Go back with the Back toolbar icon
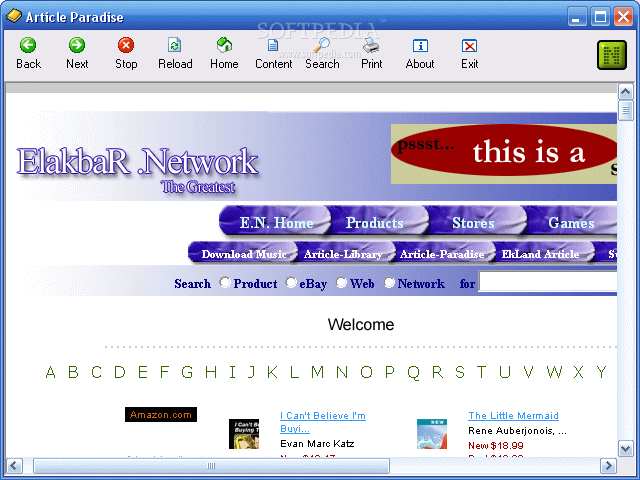640x480 pixels. [28, 45]
